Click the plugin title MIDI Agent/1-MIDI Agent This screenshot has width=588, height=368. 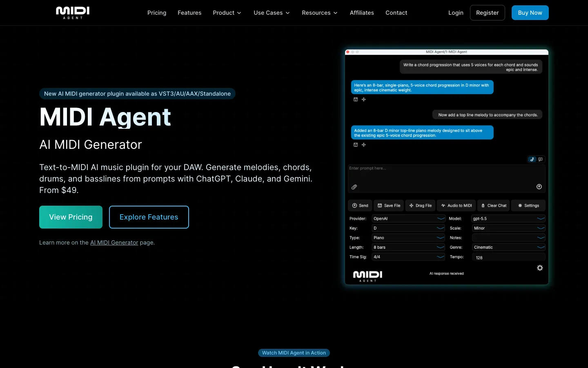click(446, 52)
